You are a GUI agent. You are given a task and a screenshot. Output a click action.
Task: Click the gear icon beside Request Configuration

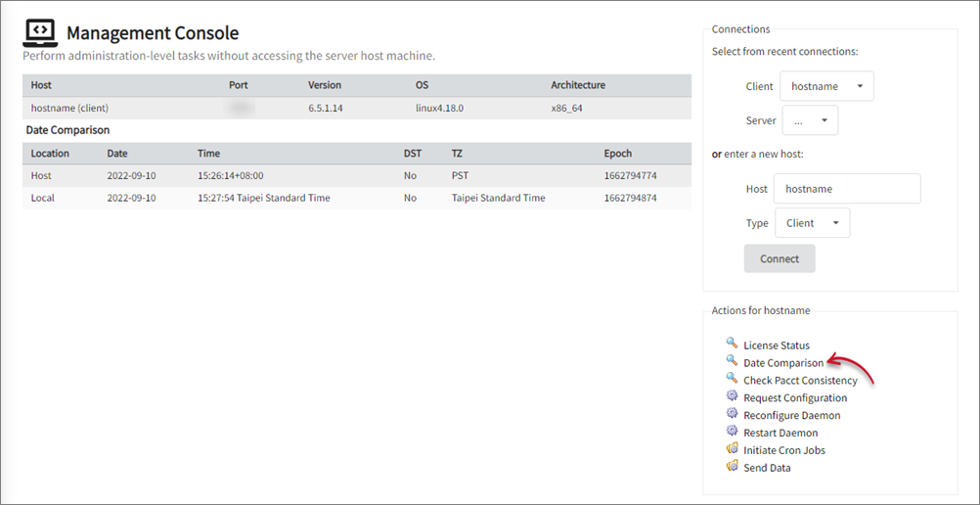732,396
